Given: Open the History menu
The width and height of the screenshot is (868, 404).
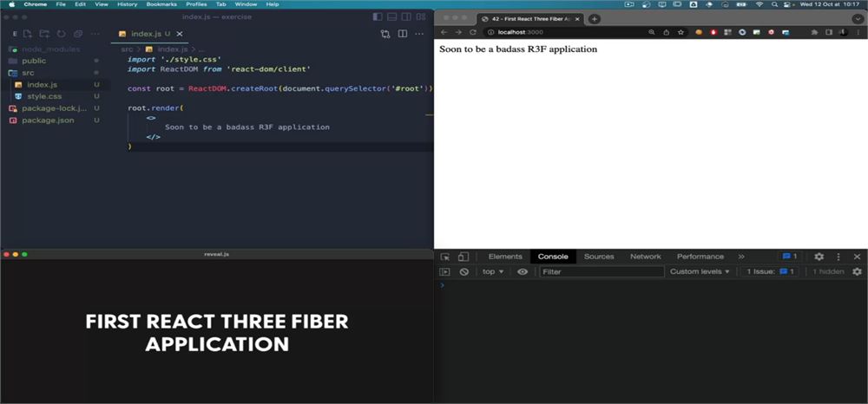Looking at the screenshot, I should [127, 3].
